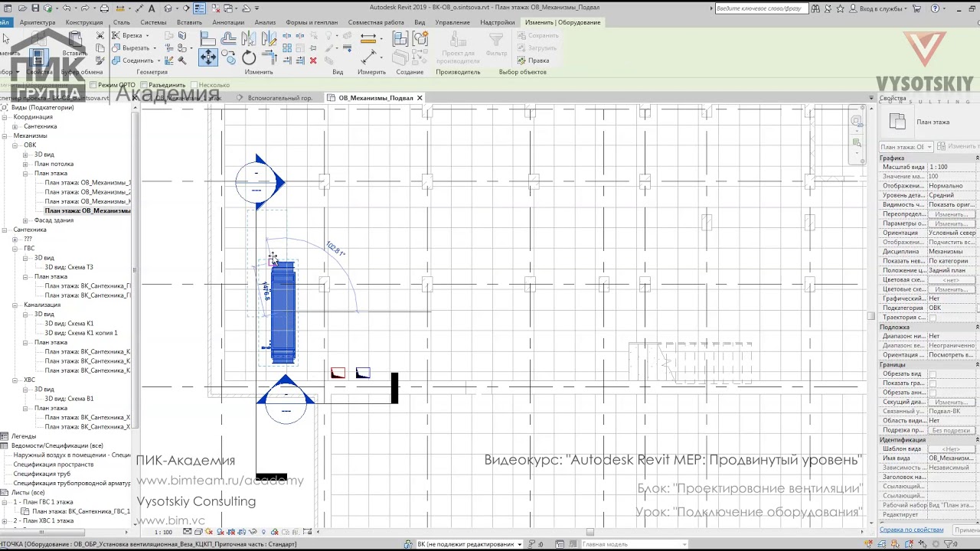The width and height of the screenshot is (980, 551).
Task: Delete selected element with red X
Action: coord(313,60)
